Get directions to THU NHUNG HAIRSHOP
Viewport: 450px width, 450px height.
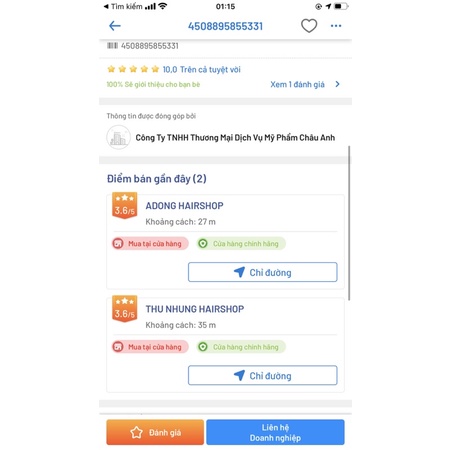(263, 376)
